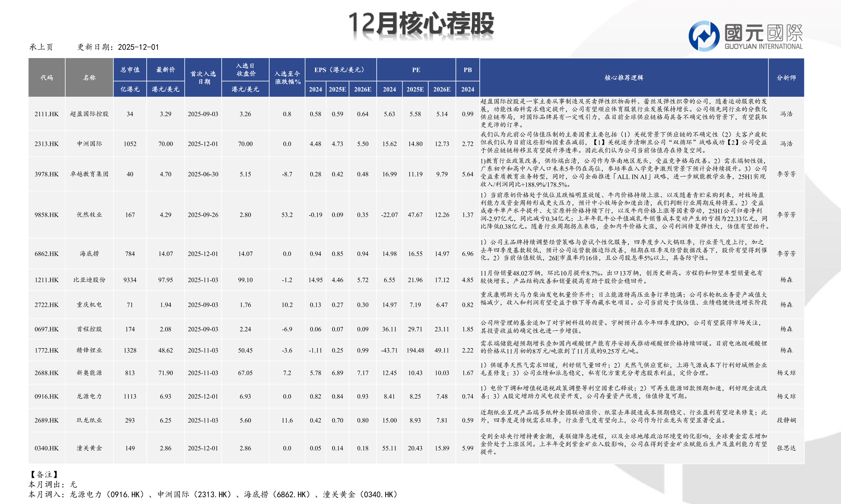Click analyst name 张思达
Screen dimensions: 841x504
click(x=786, y=448)
